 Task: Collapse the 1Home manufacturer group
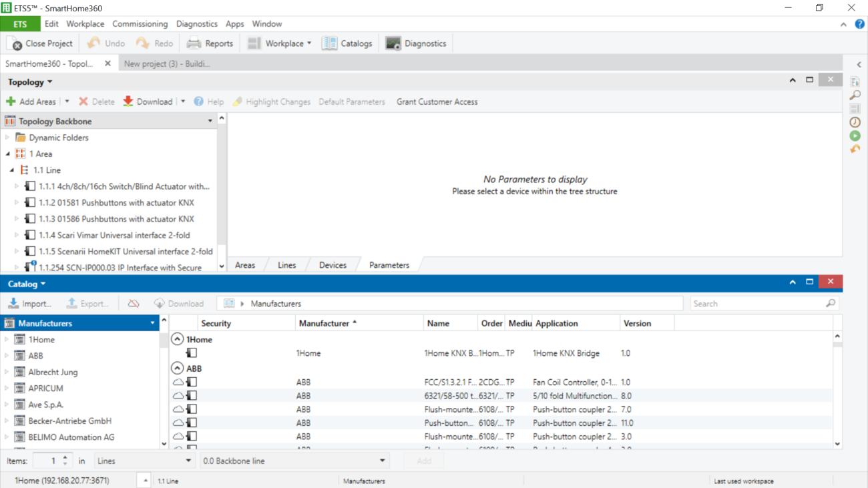click(177, 339)
